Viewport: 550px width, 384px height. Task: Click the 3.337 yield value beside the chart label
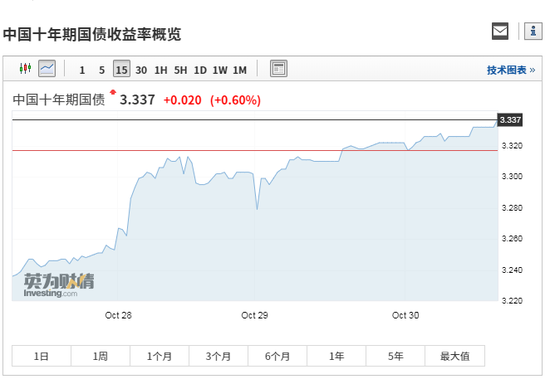click(137, 100)
